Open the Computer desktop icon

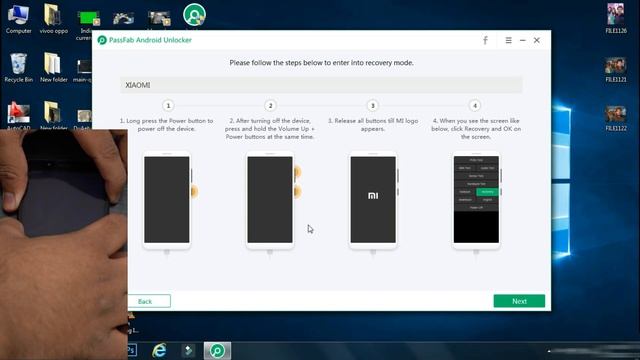click(18, 19)
